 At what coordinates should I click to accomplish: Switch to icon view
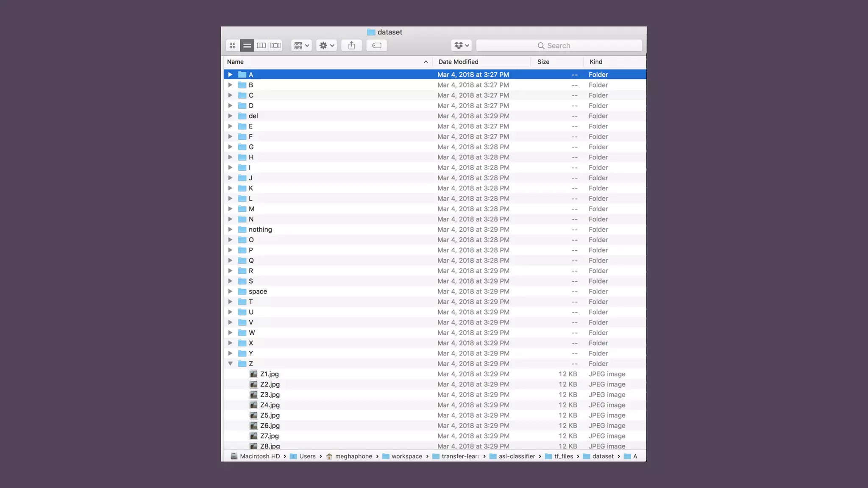(x=232, y=45)
